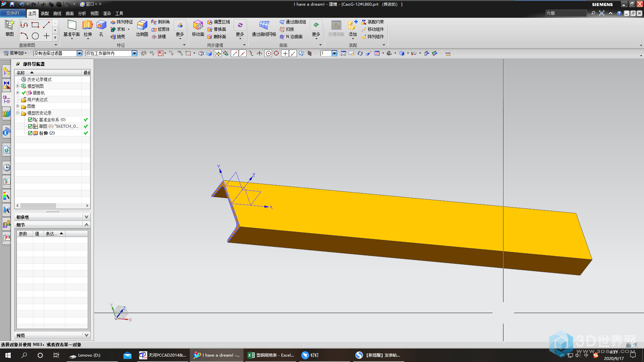Expand the 相依性 panel
Image resolution: width=644 pixels, height=362 pixels.
86,217
